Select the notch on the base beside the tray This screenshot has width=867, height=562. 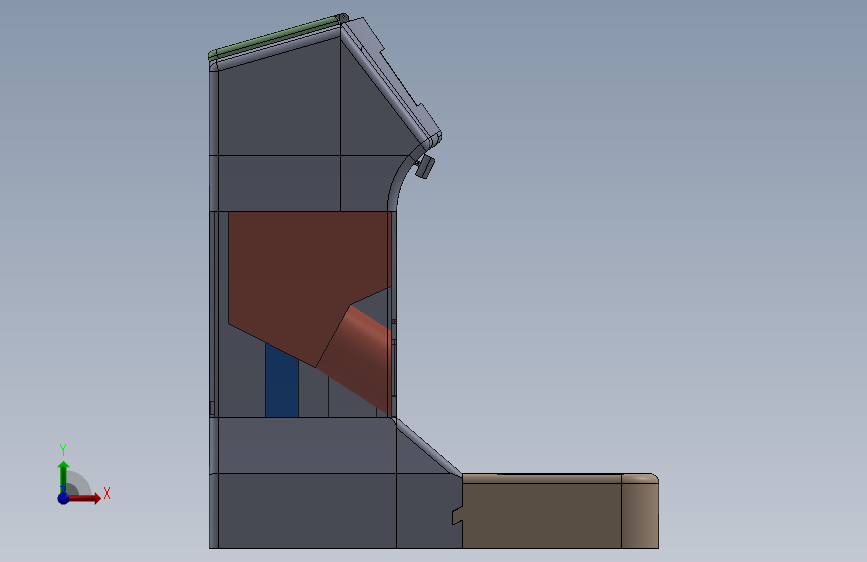(x=457, y=517)
